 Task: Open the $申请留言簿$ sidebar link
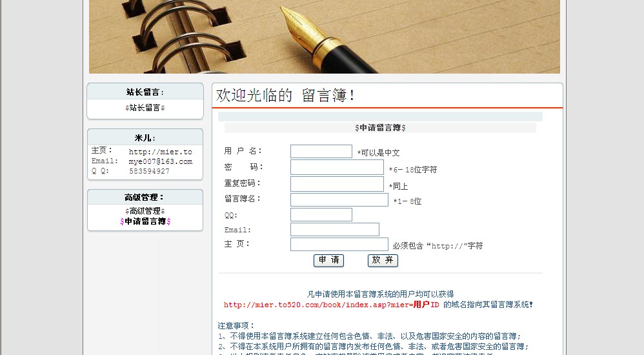(x=145, y=221)
